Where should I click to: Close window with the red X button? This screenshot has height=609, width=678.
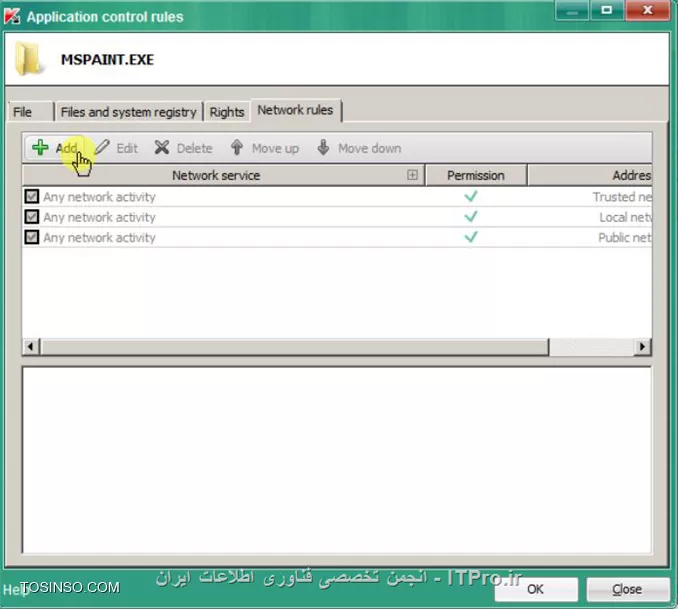[x=647, y=10]
